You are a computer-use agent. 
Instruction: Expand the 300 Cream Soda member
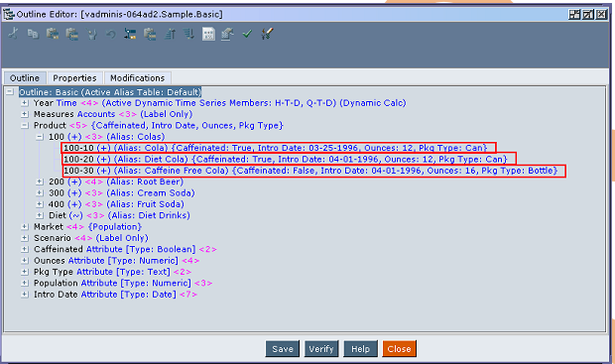pos(40,193)
